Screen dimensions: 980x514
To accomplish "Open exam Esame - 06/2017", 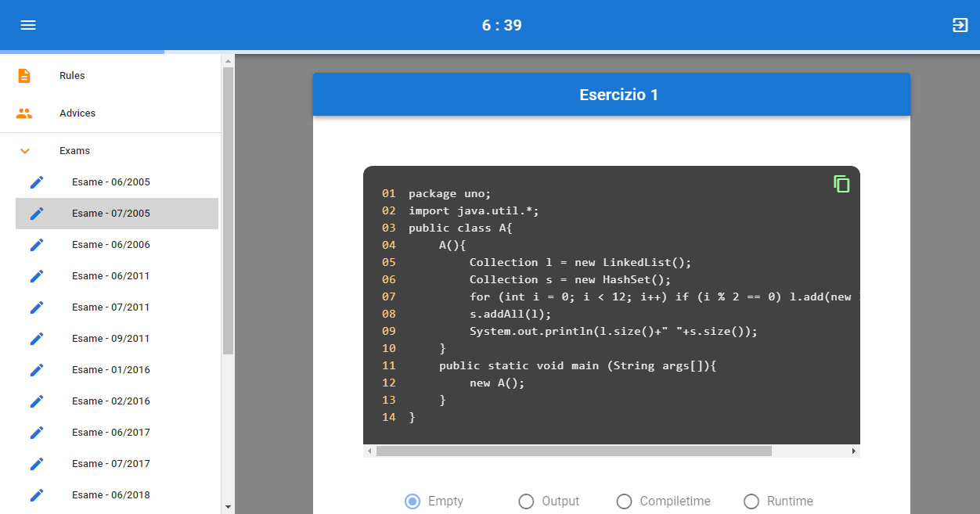I will [x=117, y=433].
